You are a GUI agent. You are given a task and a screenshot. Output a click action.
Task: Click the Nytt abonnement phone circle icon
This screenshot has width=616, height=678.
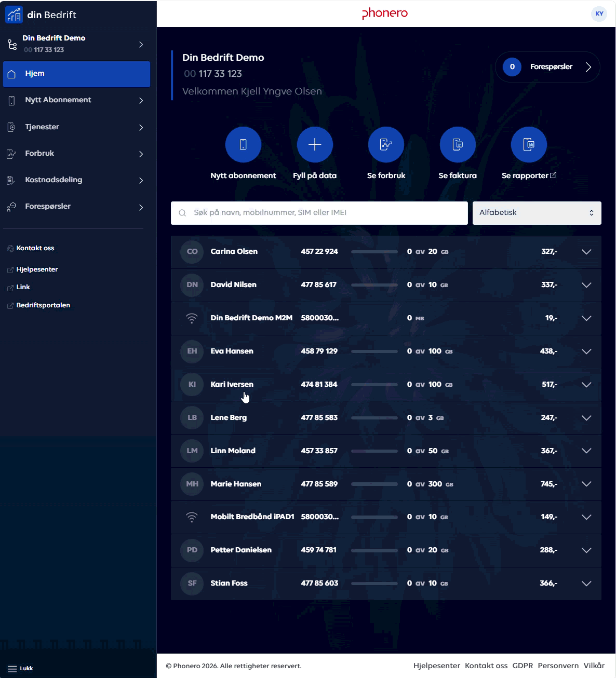(x=243, y=144)
